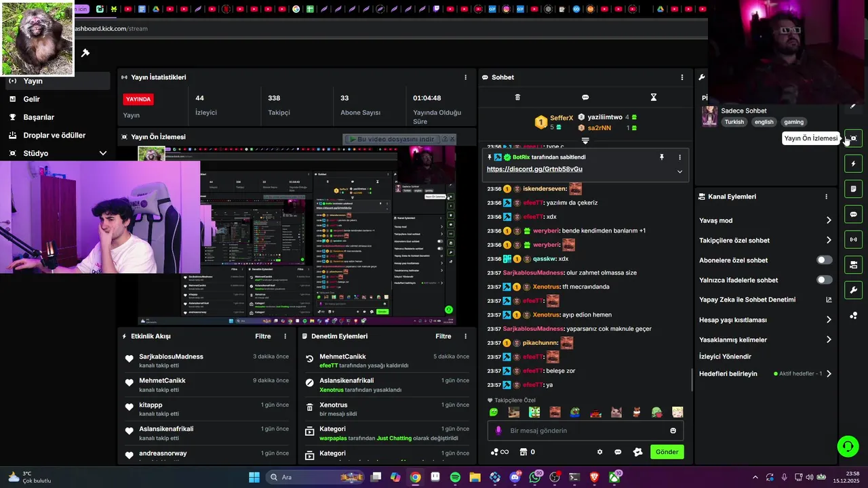This screenshot has width=868, height=488.
Task: Click SarjkablosuMadness in activity feed
Action: (171, 357)
